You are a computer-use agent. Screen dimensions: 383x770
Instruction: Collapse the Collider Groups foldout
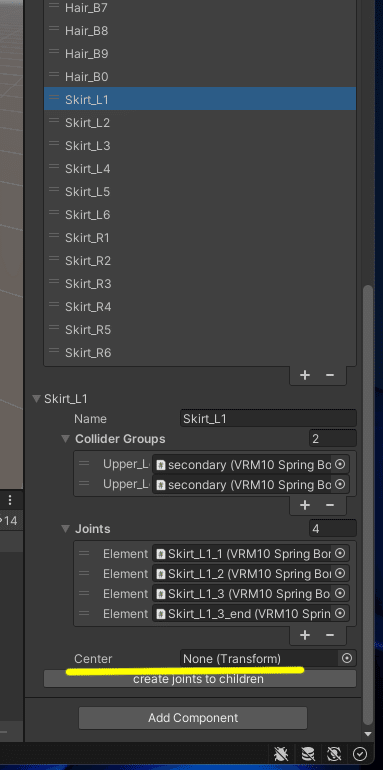pos(66,439)
